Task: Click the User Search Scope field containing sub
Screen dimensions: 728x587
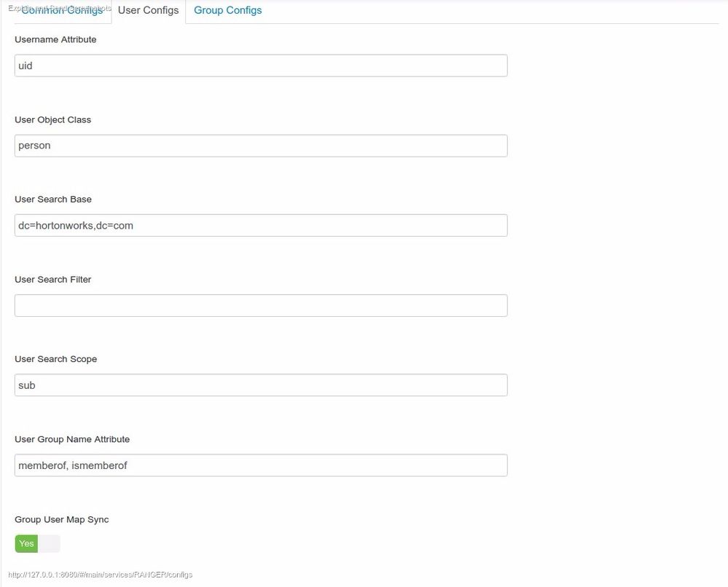Action: (261, 385)
